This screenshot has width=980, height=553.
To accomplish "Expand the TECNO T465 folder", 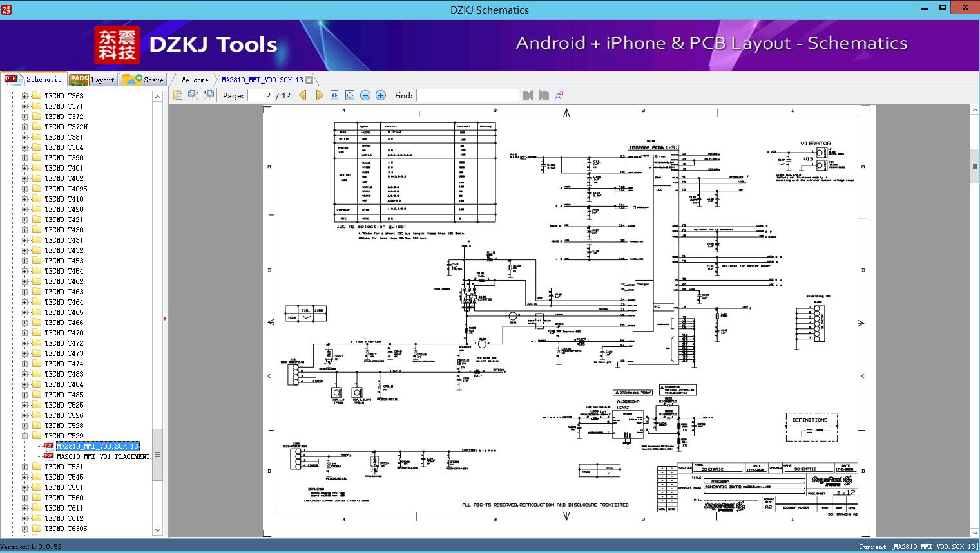I will [x=25, y=312].
